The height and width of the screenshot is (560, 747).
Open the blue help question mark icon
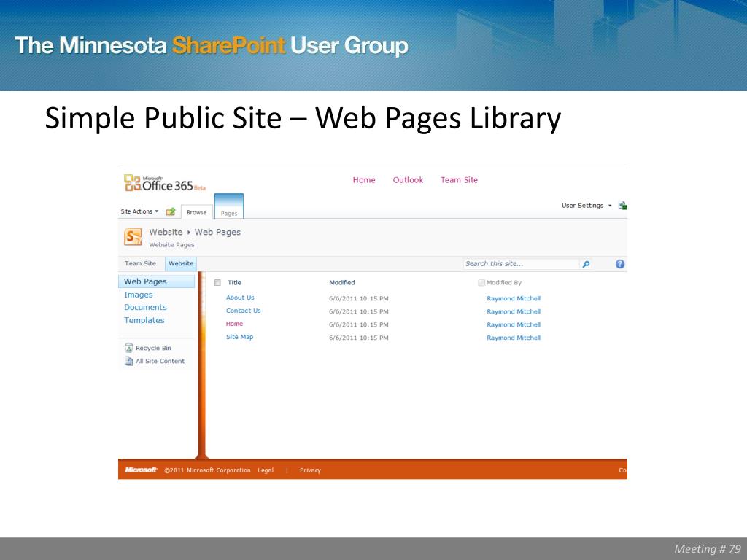[620, 264]
